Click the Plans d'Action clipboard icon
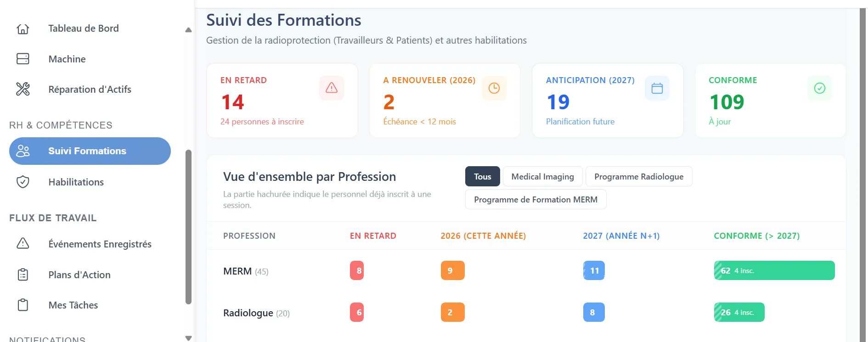Screen dimensions: 868x342 (23, 275)
